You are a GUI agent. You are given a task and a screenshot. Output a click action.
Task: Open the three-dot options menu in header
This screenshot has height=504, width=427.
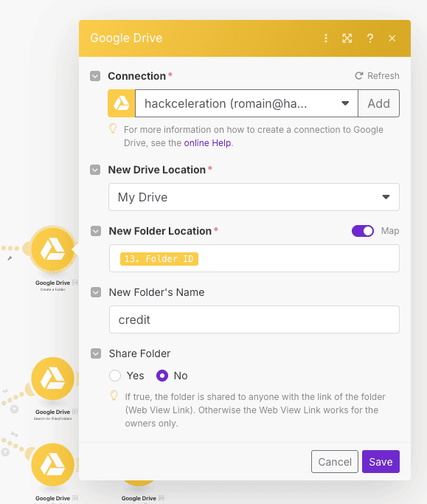point(326,38)
